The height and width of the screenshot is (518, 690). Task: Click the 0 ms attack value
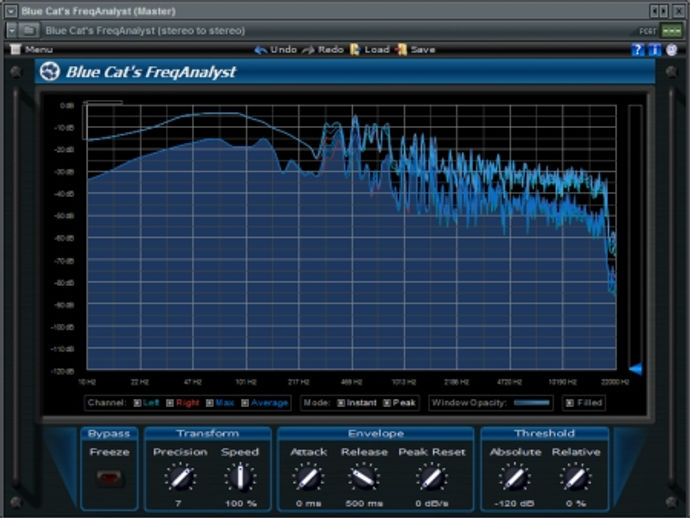pyautogui.click(x=308, y=503)
